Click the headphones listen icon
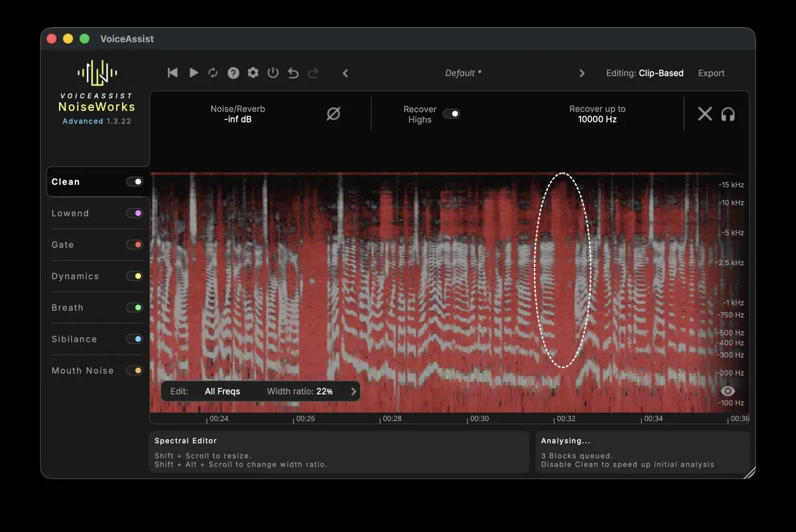796x532 pixels. click(x=728, y=114)
